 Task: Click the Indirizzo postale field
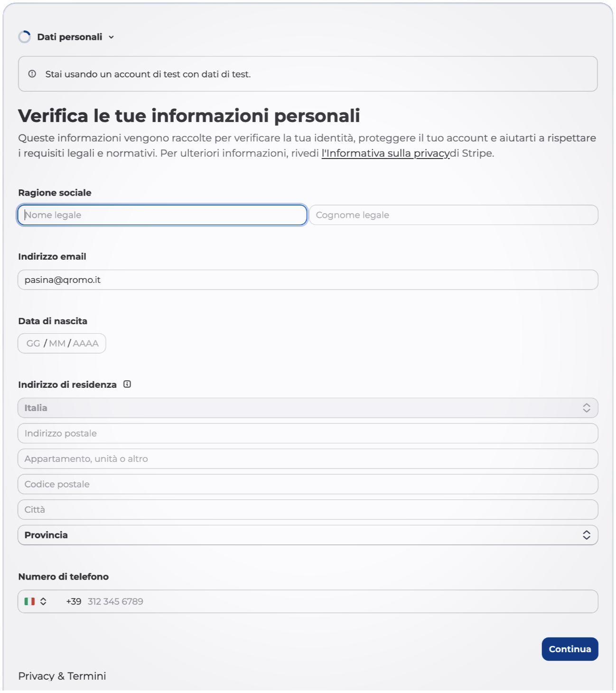pos(308,433)
